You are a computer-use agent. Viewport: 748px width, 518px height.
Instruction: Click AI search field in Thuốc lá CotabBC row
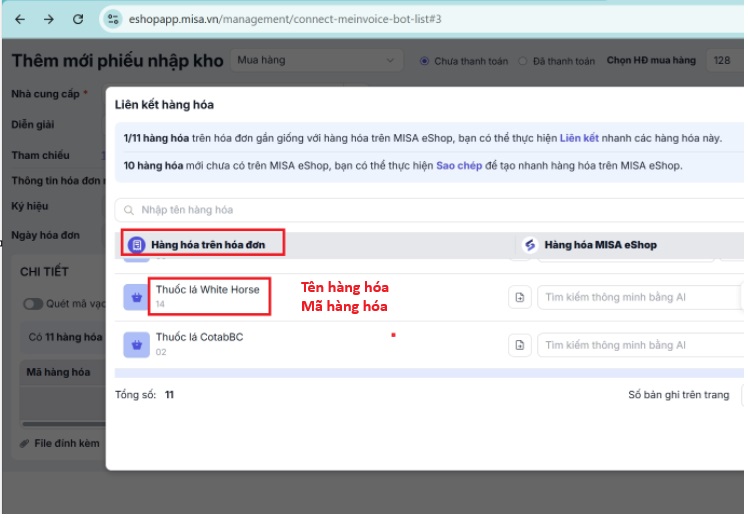click(x=640, y=345)
